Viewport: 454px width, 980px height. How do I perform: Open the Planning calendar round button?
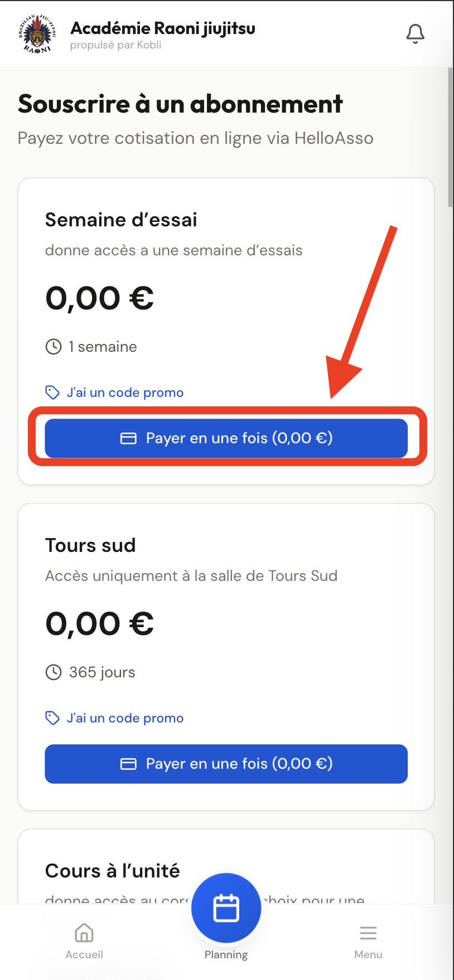(x=226, y=908)
